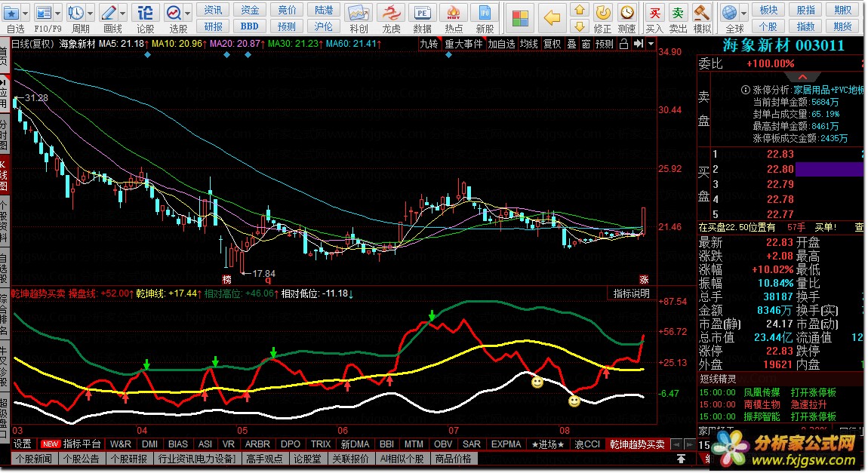Viewport: 868px width, 473px height.
Task: Click the purple bid volume bar at 22.80
Action: coord(829,169)
